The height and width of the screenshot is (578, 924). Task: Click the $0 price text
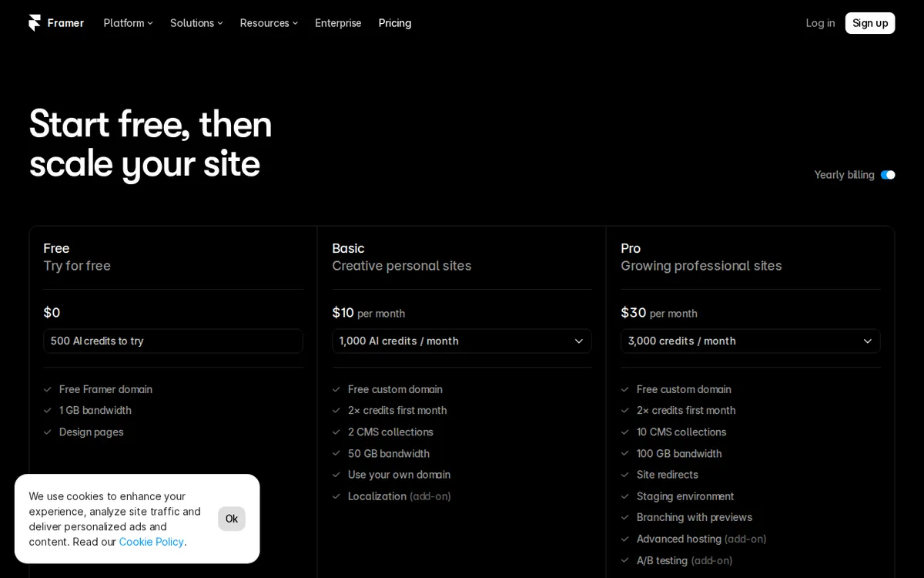52,312
